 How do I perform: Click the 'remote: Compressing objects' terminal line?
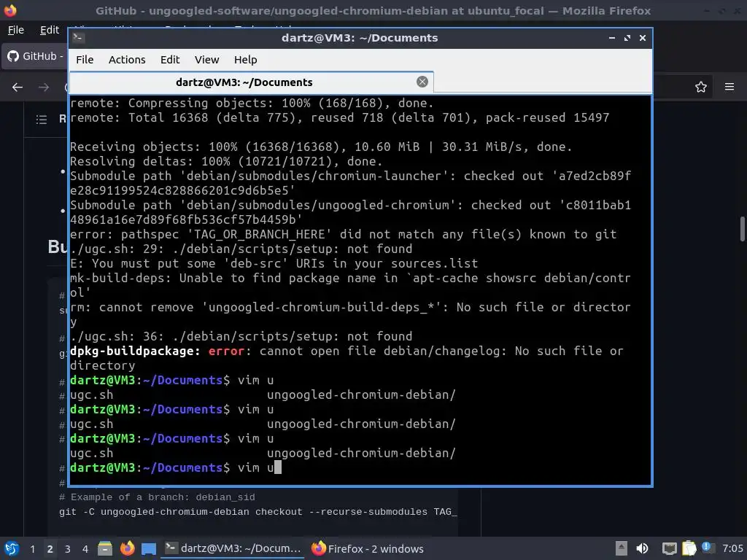(252, 103)
